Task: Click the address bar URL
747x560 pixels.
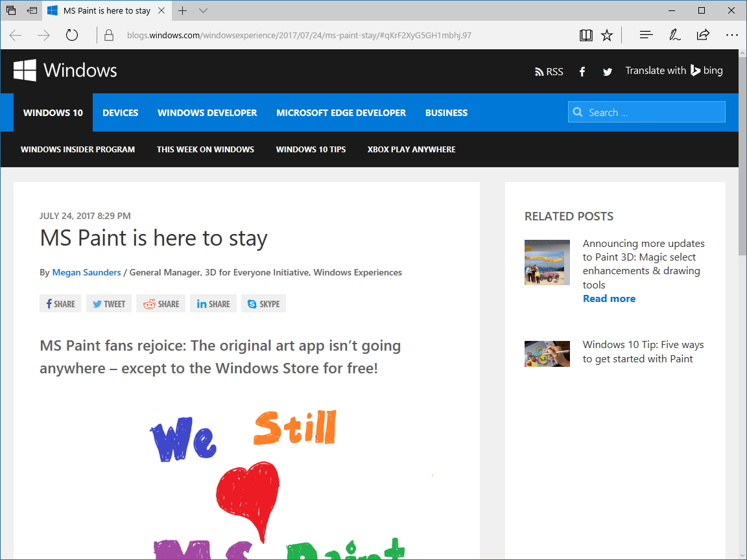Action: [299, 35]
